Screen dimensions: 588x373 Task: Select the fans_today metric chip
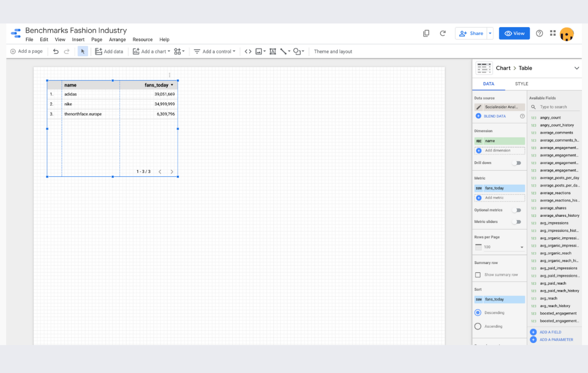[x=499, y=188]
